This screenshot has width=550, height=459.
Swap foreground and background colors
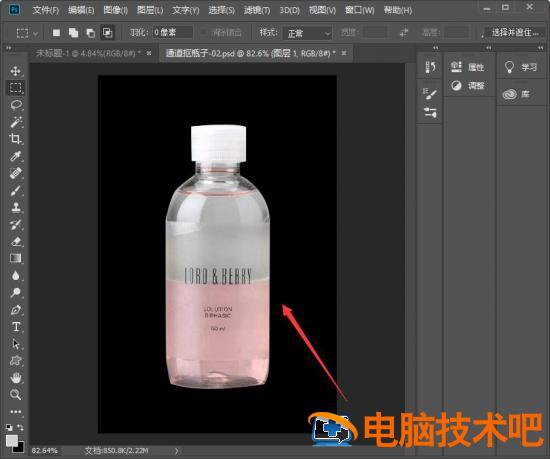tap(20, 427)
